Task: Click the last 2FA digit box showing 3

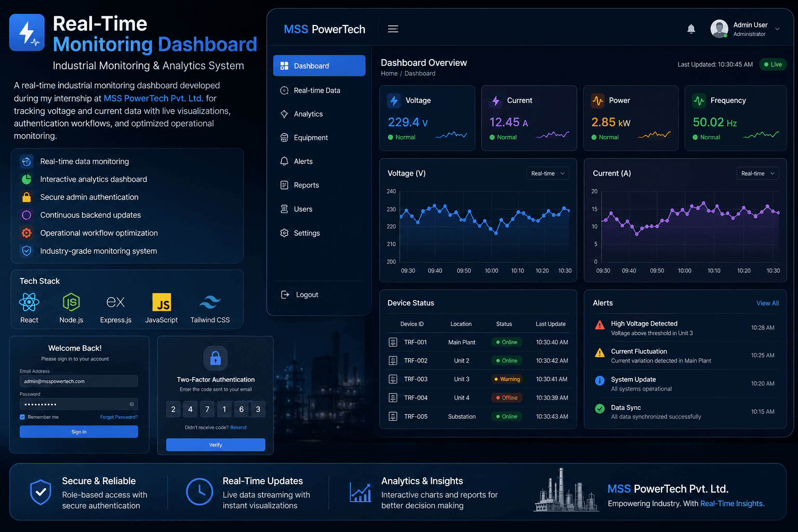Action: pos(258,409)
